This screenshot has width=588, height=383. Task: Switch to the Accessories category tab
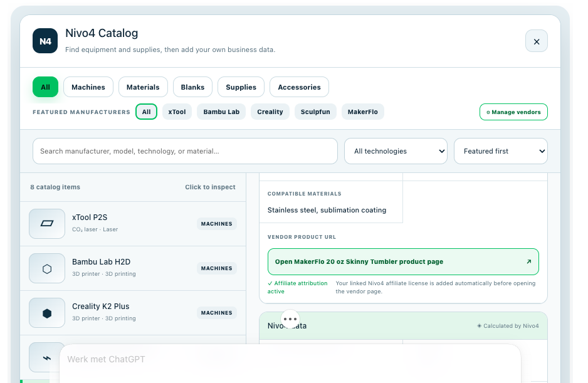point(299,87)
